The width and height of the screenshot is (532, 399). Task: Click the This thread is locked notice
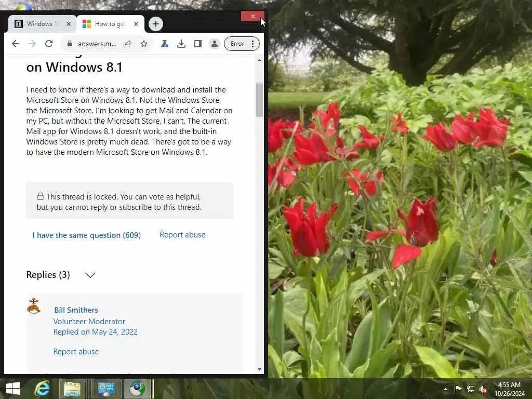coord(129,202)
